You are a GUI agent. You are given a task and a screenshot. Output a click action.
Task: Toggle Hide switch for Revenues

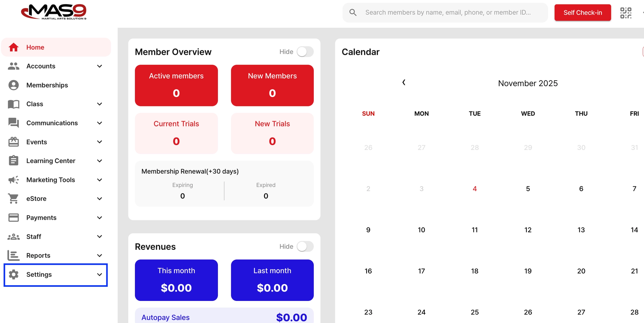pyautogui.click(x=305, y=246)
